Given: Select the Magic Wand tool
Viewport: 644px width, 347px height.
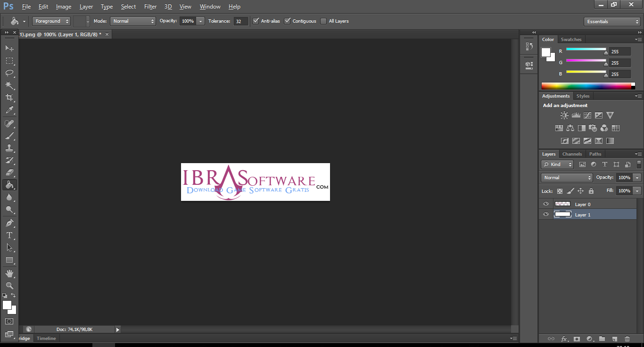Looking at the screenshot, I should [9, 85].
